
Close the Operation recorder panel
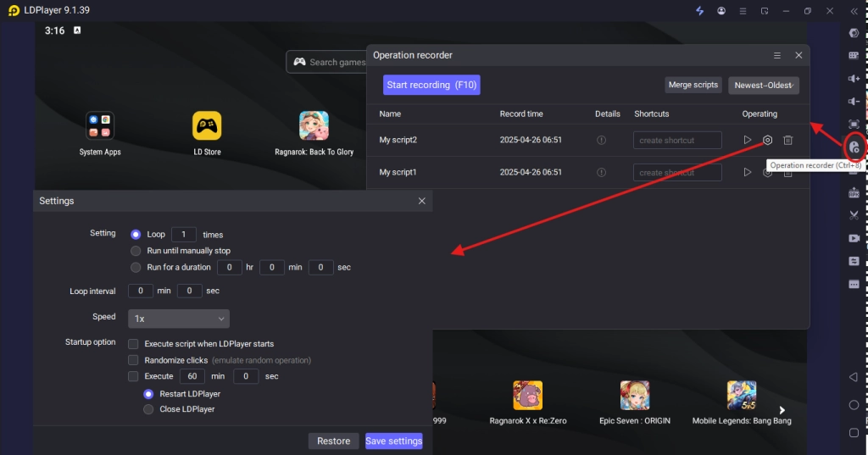coord(798,55)
